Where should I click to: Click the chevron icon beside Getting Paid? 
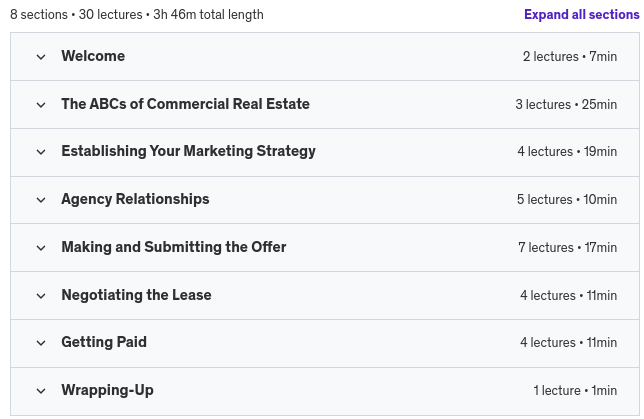tap(41, 343)
